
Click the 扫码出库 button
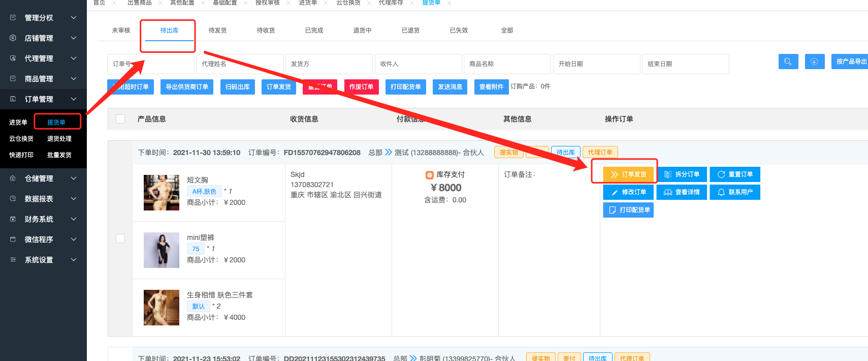(x=238, y=87)
